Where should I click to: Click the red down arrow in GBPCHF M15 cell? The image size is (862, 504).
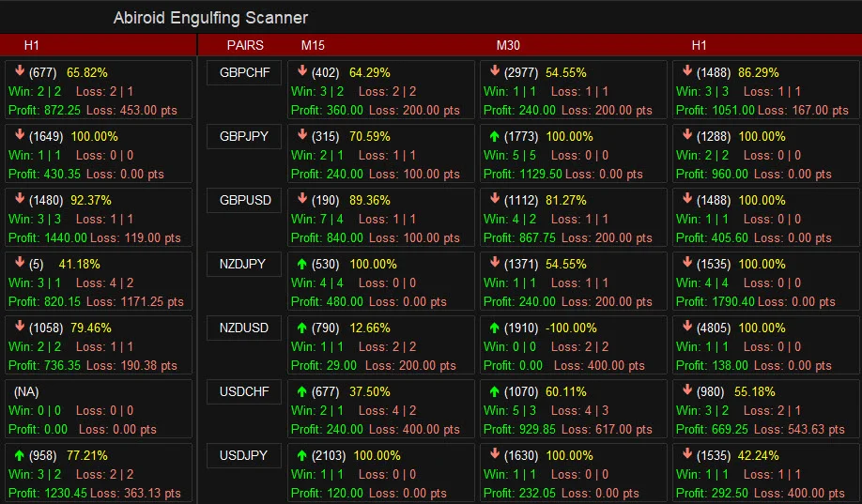tap(302, 72)
